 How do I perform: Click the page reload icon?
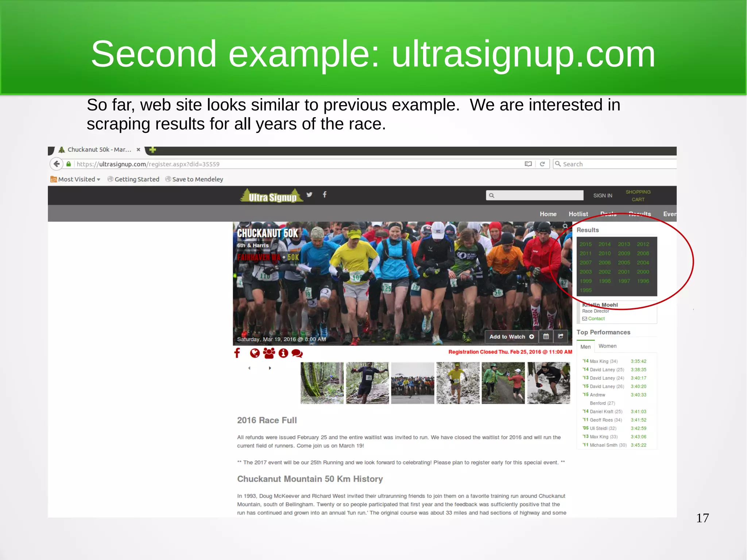click(542, 164)
